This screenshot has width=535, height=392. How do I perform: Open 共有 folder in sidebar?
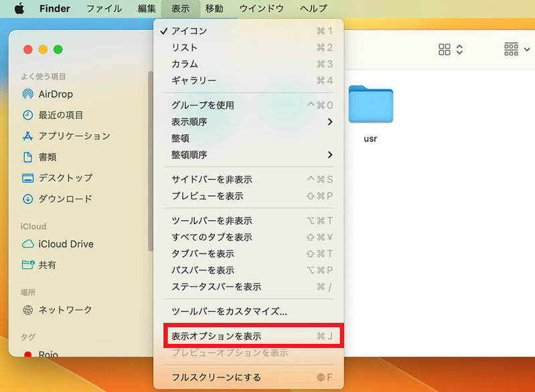pyautogui.click(x=39, y=265)
